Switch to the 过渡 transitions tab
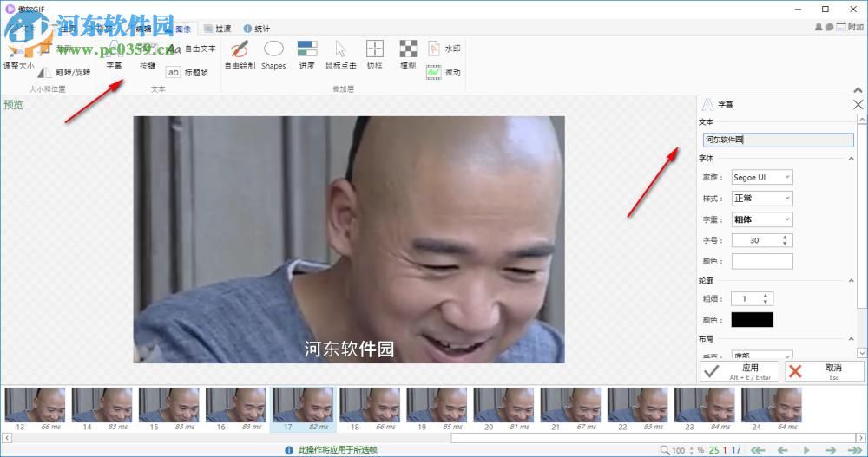The height and width of the screenshot is (457, 868). point(218,29)
